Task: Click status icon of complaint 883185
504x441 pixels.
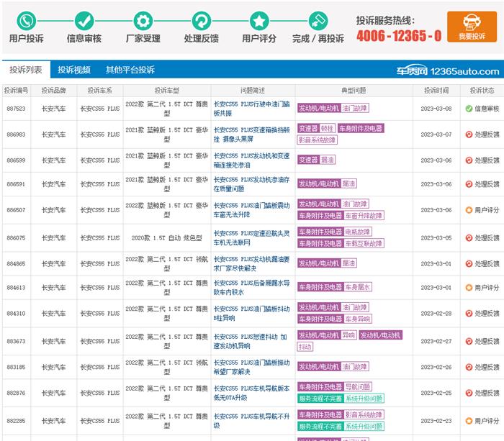Action: pos(469,367)
